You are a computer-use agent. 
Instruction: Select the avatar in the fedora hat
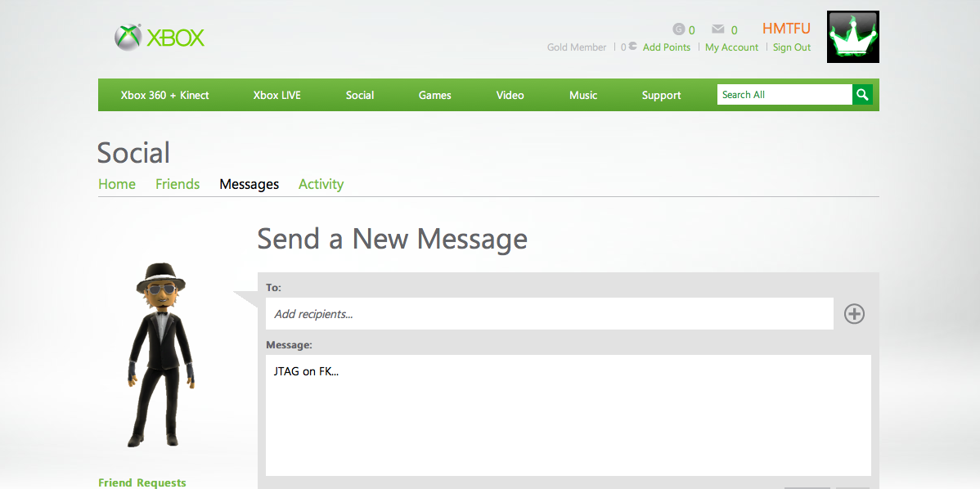(162, 354)
